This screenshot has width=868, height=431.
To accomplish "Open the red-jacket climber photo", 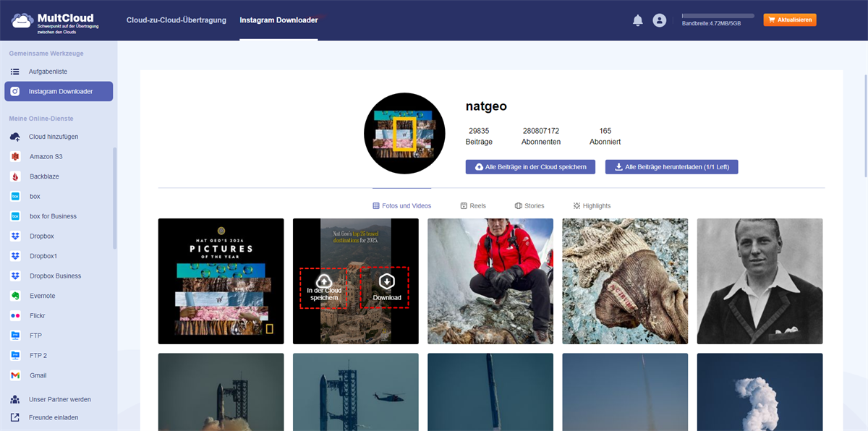I will pos(490,281).
